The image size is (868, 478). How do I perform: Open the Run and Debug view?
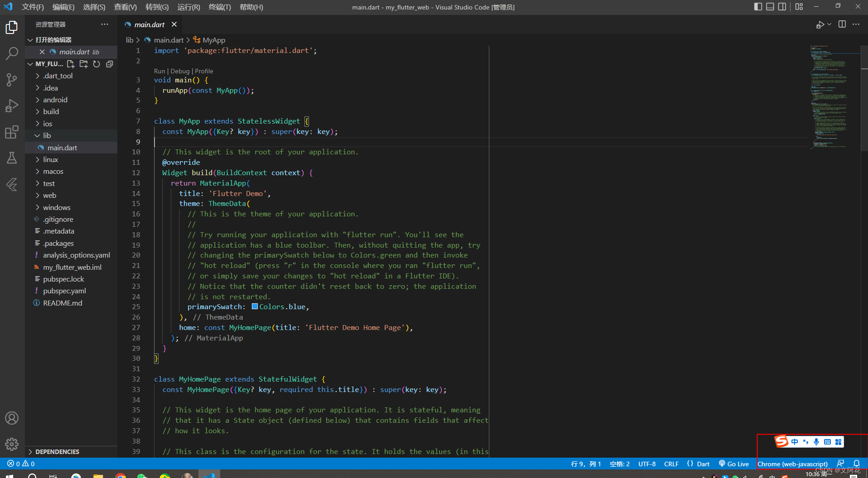(12, 106)
